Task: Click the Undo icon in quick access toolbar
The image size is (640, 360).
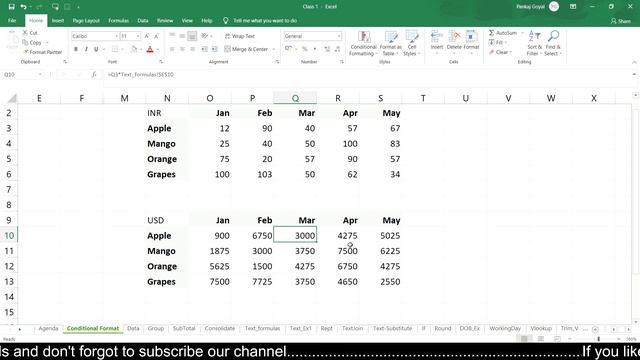Action: (x=23, y=7)
